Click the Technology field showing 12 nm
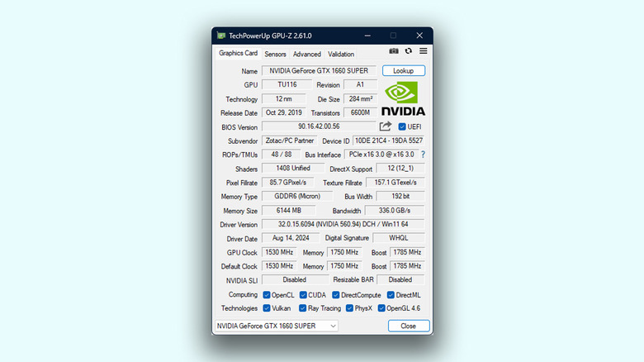 coord(284,98)
